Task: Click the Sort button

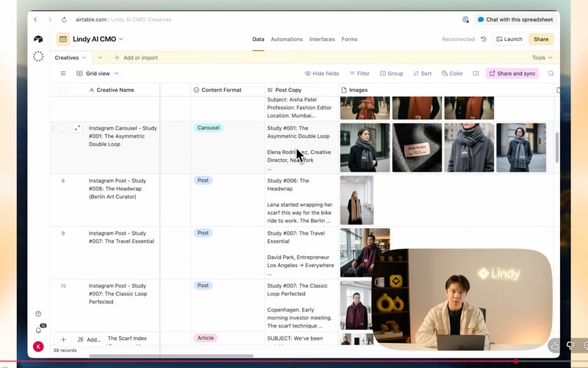Action: click(422, 74)
